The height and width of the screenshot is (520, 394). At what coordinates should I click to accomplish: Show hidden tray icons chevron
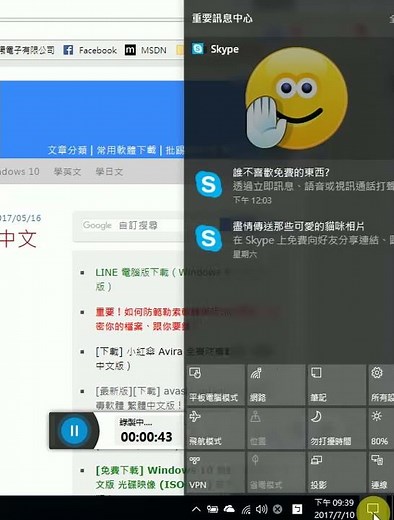(x=196, y=509)
